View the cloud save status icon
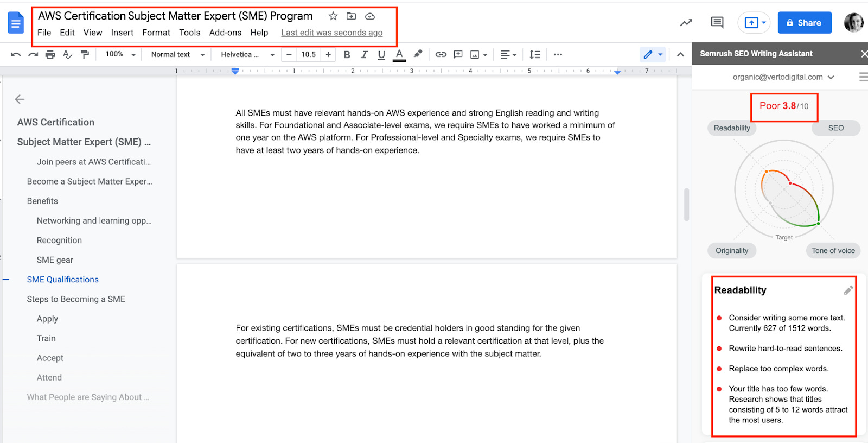Screen dimensions: 868x443 370,16
